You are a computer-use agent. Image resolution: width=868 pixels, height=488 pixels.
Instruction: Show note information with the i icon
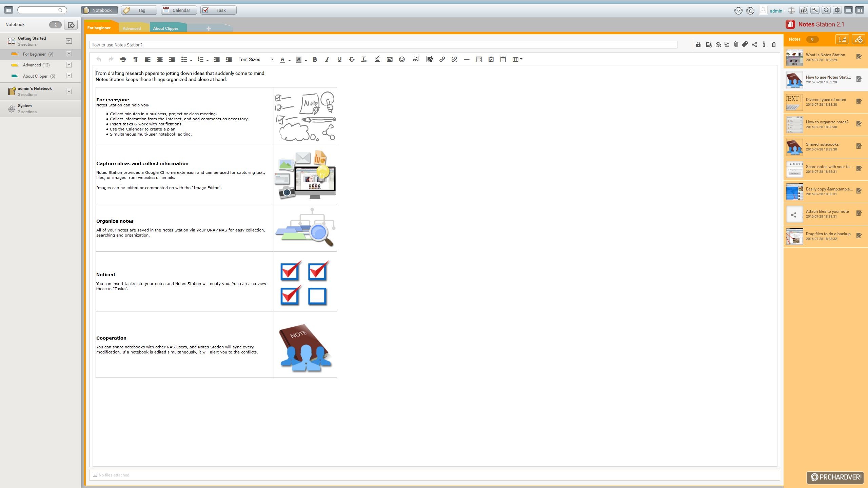[x=764, y=44]
